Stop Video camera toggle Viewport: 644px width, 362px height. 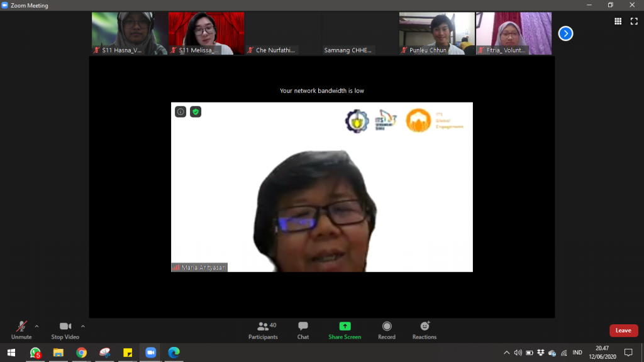pos(65,329)
